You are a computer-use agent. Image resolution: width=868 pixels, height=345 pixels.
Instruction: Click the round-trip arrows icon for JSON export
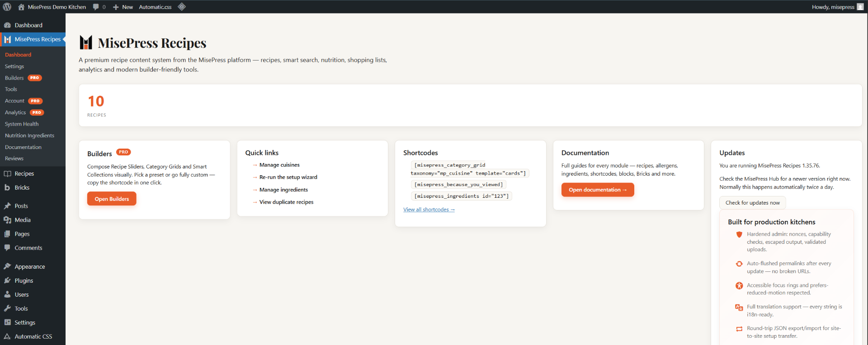(x=739, y=329)
